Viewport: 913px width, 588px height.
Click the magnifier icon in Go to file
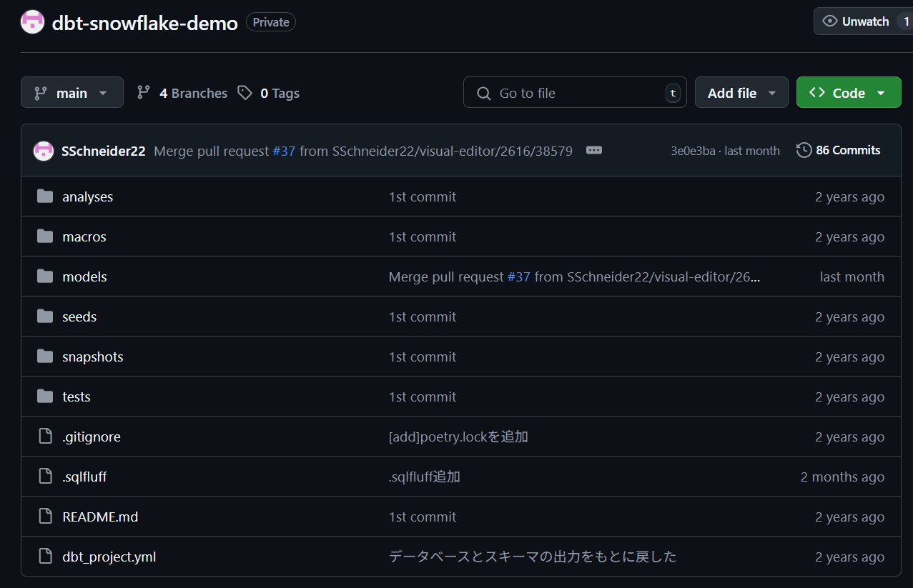coord(484,94)
